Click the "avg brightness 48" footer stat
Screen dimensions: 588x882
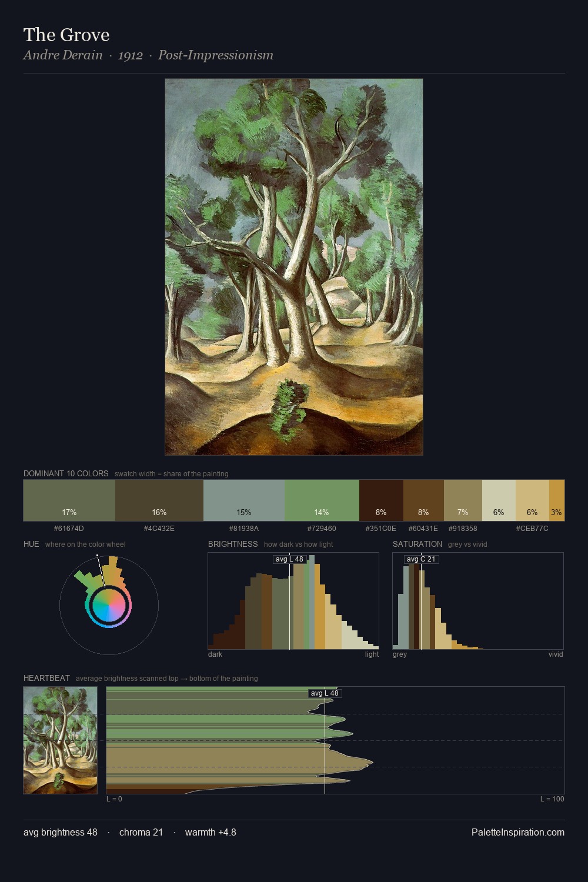coord(61,832)
